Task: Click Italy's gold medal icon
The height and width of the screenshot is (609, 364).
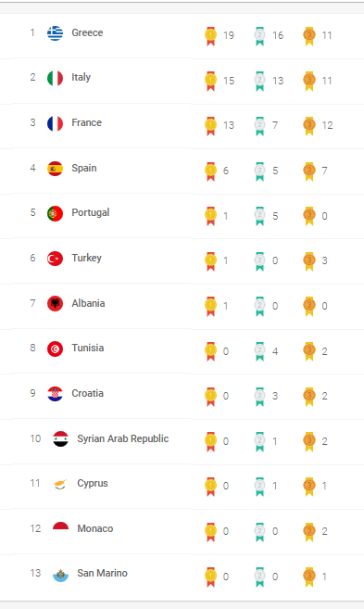Action: pos(211,82)
